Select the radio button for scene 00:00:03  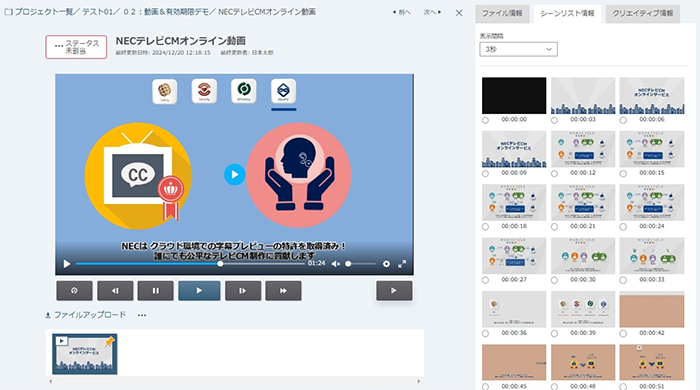(x=554, y=120)
